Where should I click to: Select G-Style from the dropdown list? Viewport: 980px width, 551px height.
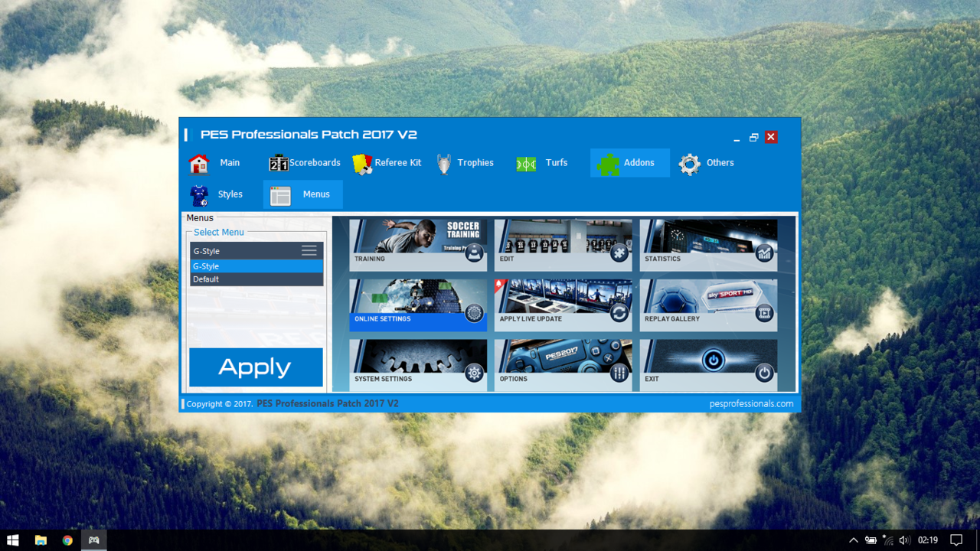256,266
